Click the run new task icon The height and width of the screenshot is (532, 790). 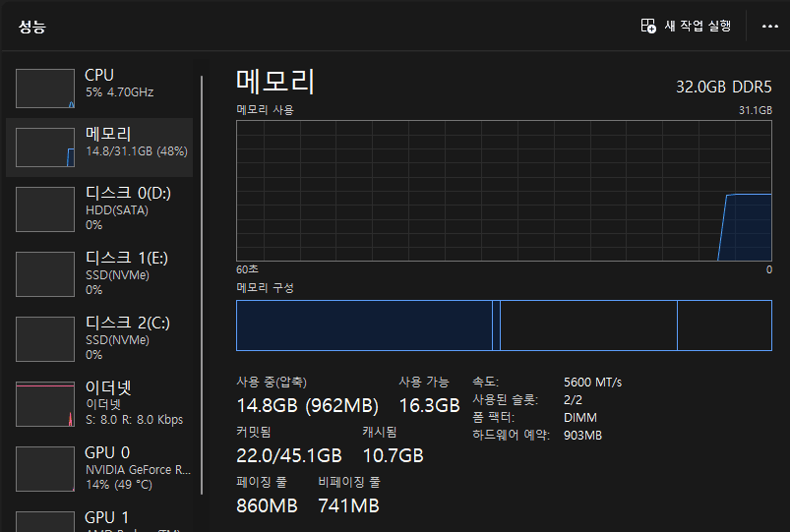click(648, 26)
